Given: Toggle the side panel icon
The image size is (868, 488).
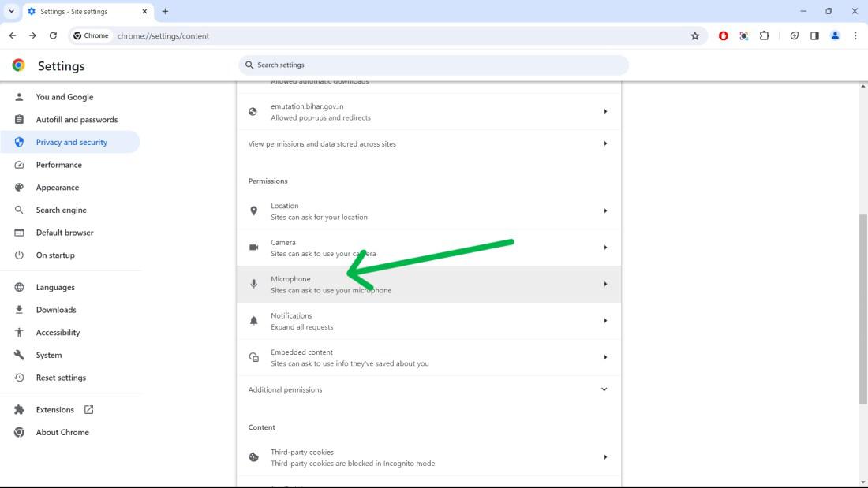Looking at the screenshot, I should click(814, 36).
